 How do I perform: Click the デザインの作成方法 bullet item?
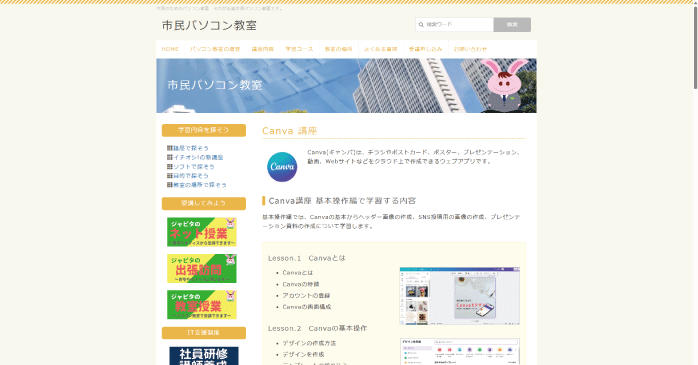point(309,343)
